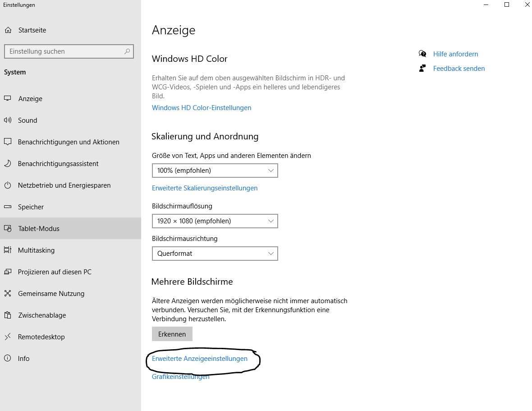
Task: Click the Gemeinsame Nutzung icon
Action: 8,293
